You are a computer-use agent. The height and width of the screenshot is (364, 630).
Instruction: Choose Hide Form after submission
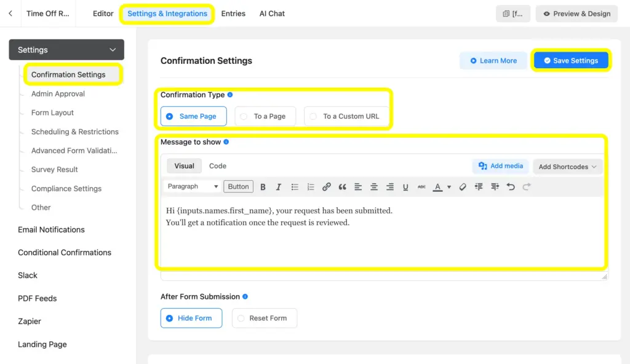tap(191, 318)
